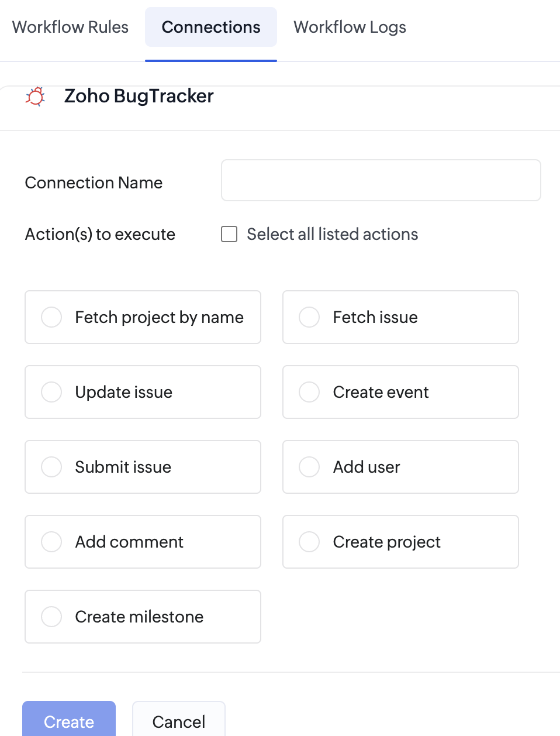Switch to the Workflow Rules tab
Screen dimensions: 560x736
[70, 27]
